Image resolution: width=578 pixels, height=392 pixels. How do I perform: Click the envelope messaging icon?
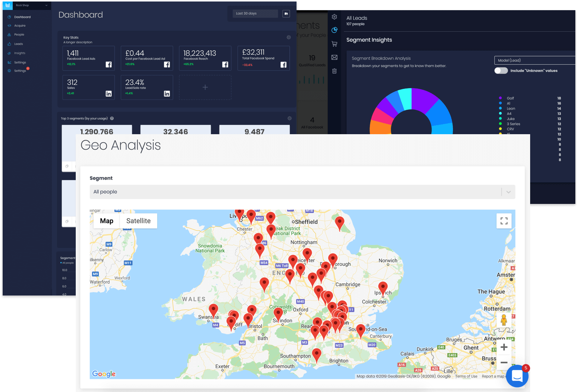click(x=334, y=57)
